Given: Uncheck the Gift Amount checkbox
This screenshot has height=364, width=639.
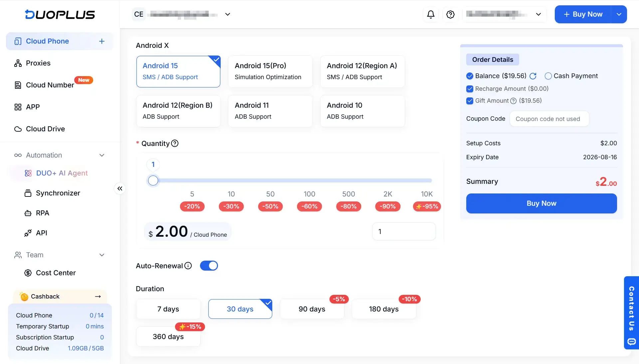Looking at the screenshot, I should (x=470, y=101).
